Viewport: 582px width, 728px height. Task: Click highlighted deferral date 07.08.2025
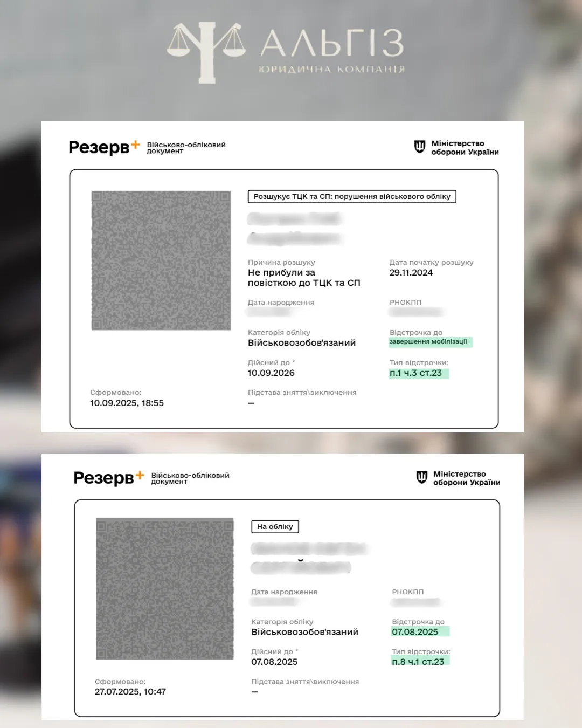(420, 631)
